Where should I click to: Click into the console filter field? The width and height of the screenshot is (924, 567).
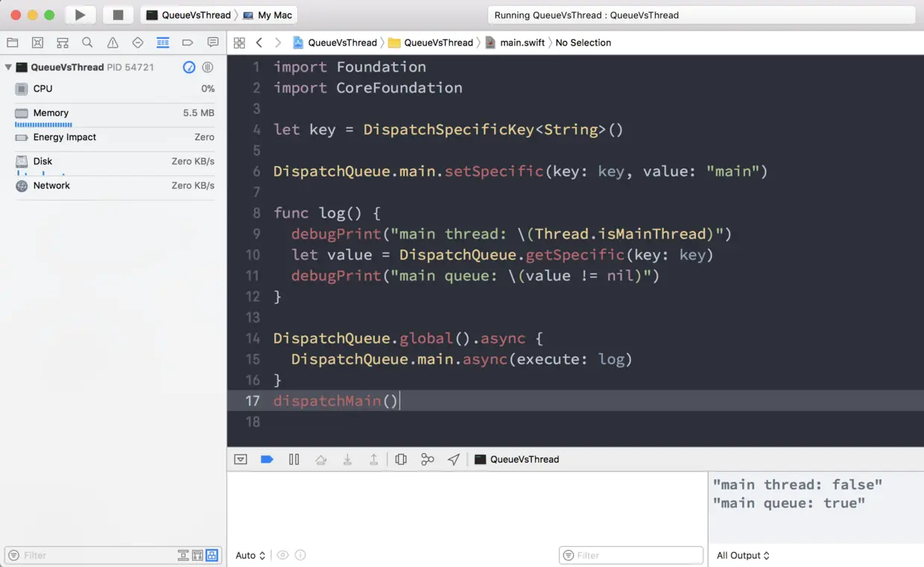pos(630,555)
